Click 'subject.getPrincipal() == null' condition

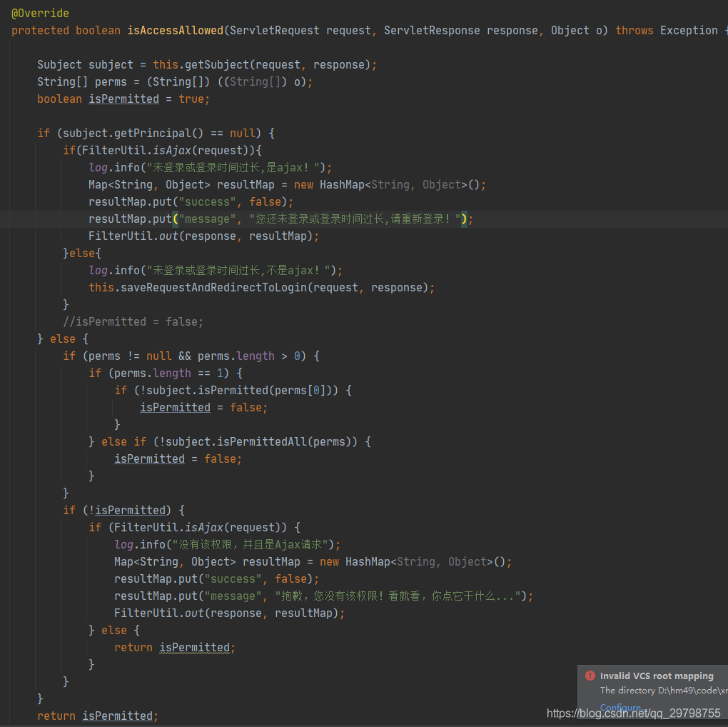[158, 134]
